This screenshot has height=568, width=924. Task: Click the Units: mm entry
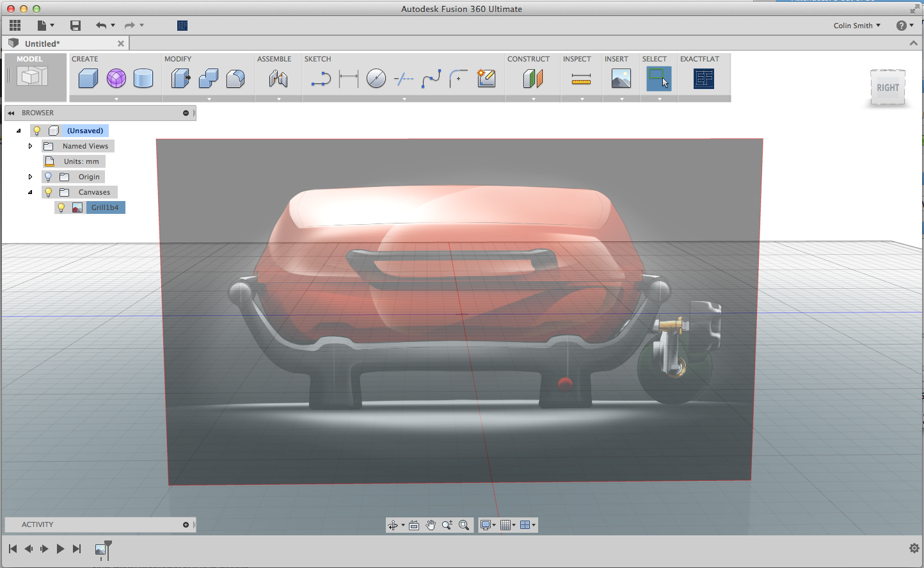[81, 161]
